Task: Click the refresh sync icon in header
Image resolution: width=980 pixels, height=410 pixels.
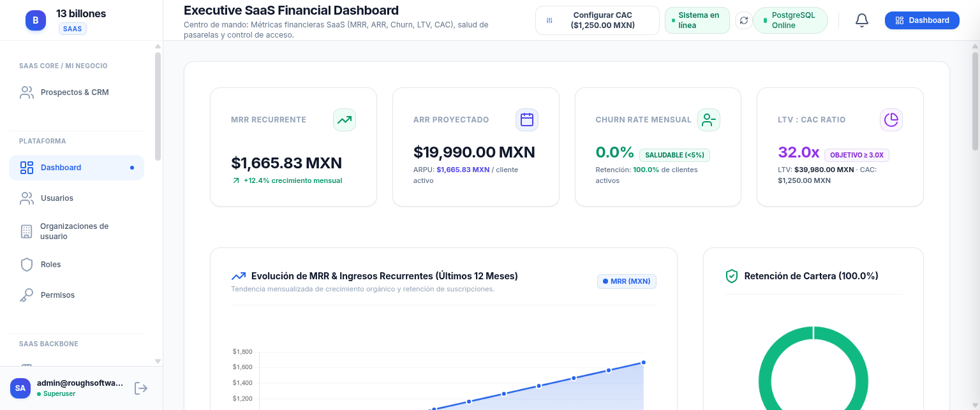Action: pos(744,20)
